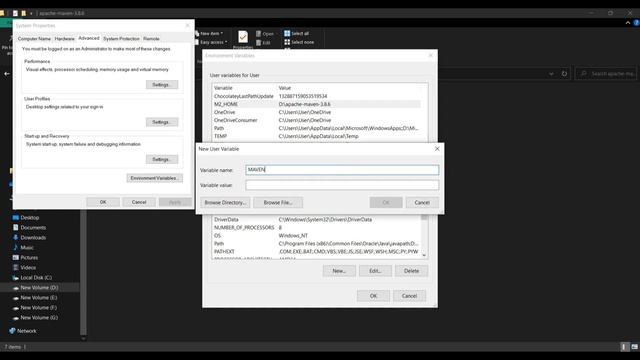Click Environment Variables button
Screen dimensions: 640x360
pos(155,178)
